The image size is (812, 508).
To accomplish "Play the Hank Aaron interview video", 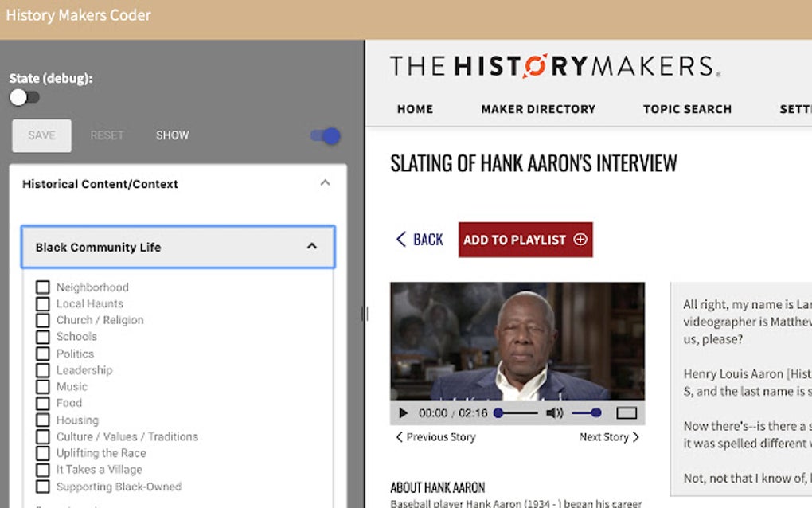I will click(x=403, y=413).
